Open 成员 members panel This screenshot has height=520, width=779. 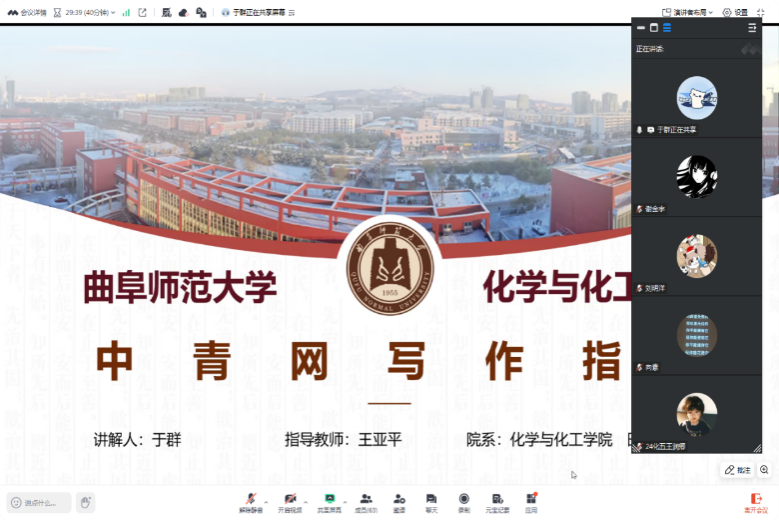367,501
